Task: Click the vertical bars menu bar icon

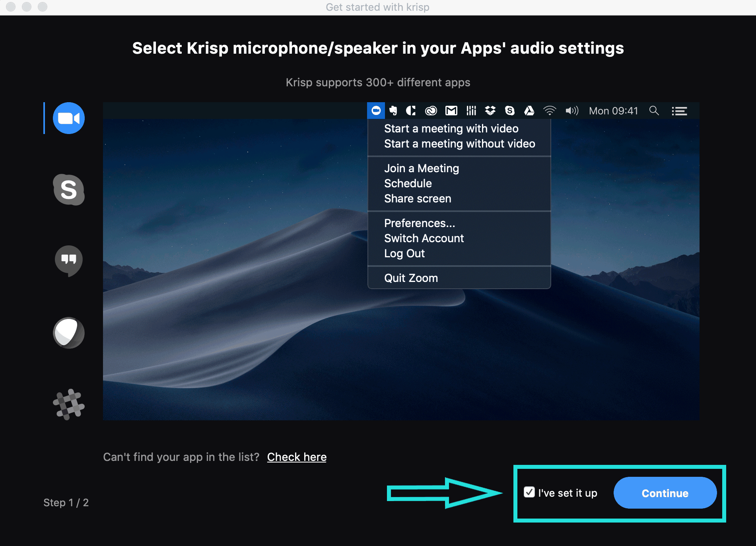Action: [x=471, y=111]
